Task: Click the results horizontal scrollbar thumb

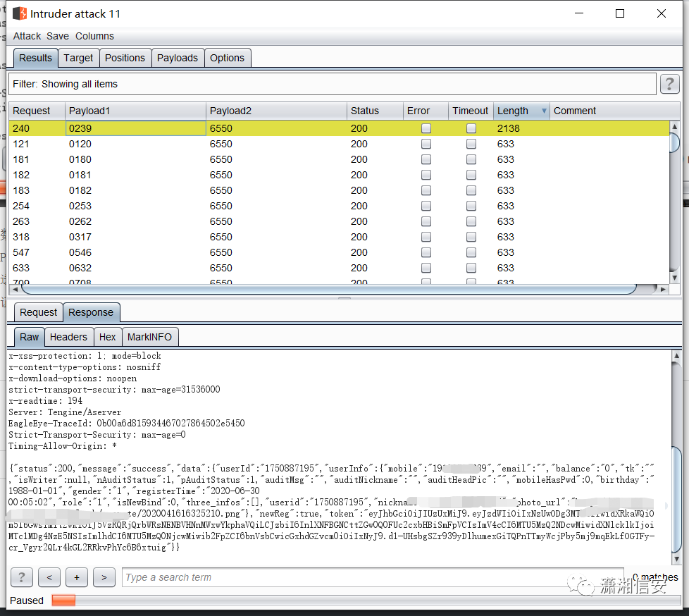Action: 329,289
